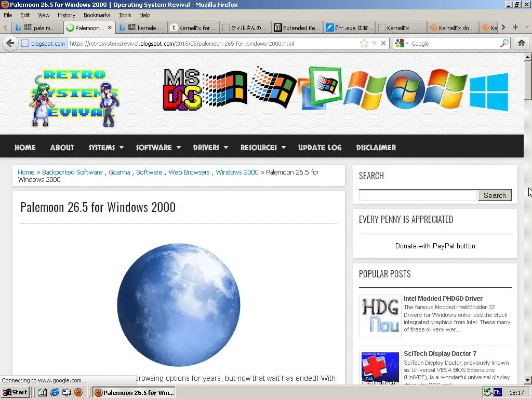This screenshot has width=532, height=399.
Task: Click the network tray icon
Action: coord(488,392)
